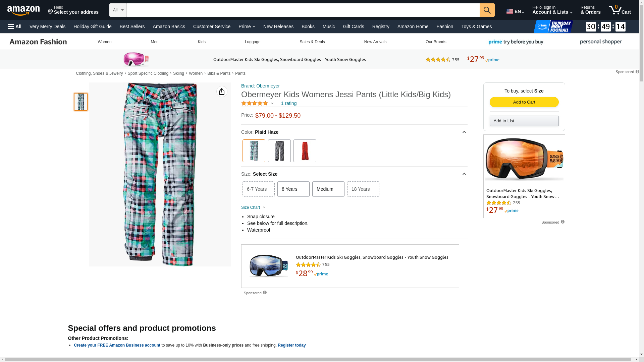The image size is (644, 362).
Task: Click the Thursday Night Football Prime logo
Action: pos(553,26)
